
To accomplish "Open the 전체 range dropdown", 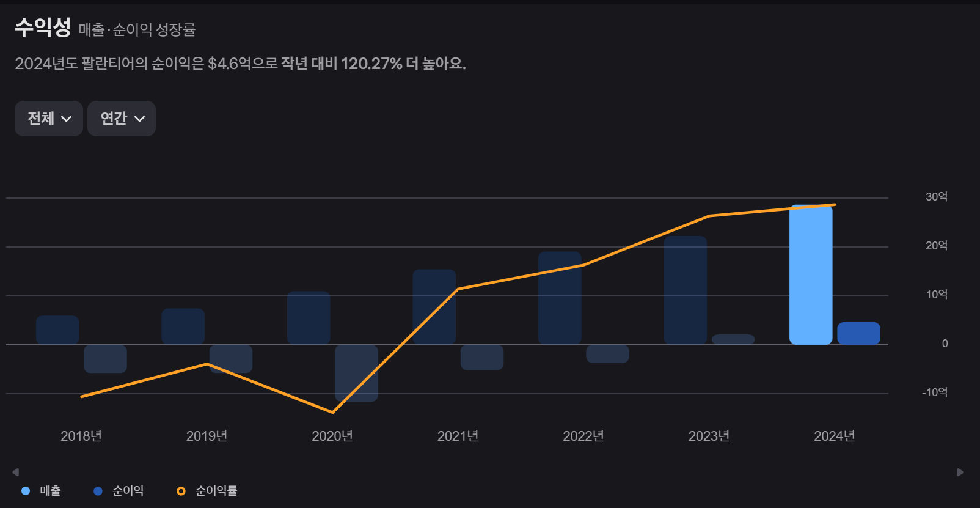I will point(49,119).
